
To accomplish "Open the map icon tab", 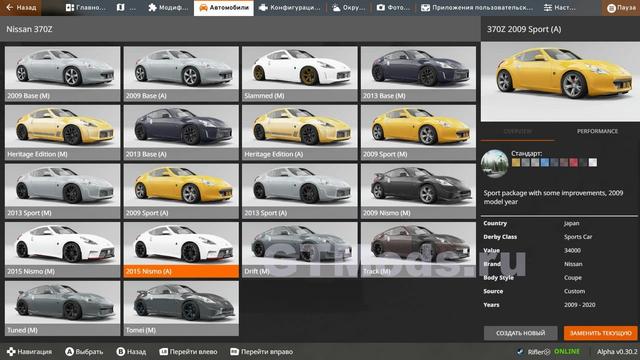I will tap(126, 8).
